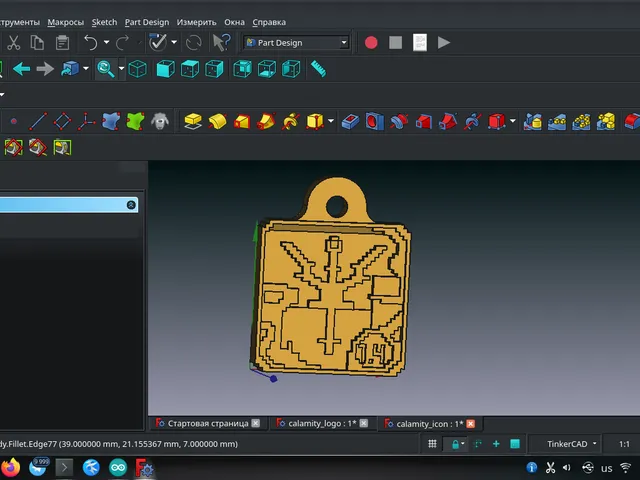Click the Undo arrow
The image size is (640, 480).
coord(90,42)
